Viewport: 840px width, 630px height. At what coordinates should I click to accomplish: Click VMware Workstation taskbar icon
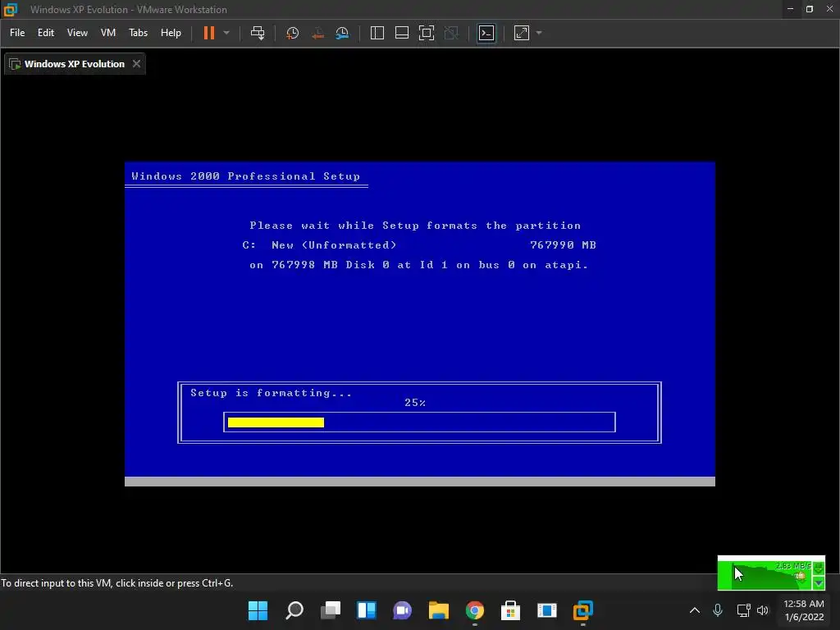pos(583,610)
